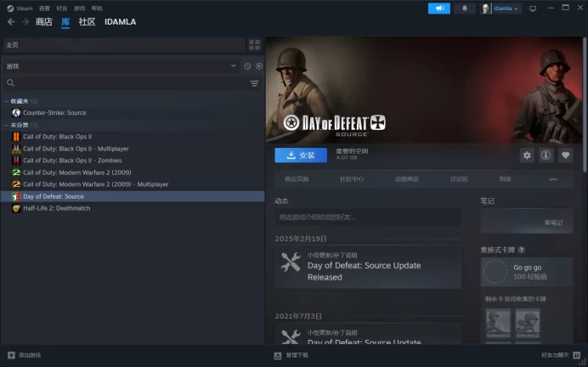Open the 2025年2月19日 update news post
The image size is (588, 367).
click(x=368, y=267)
